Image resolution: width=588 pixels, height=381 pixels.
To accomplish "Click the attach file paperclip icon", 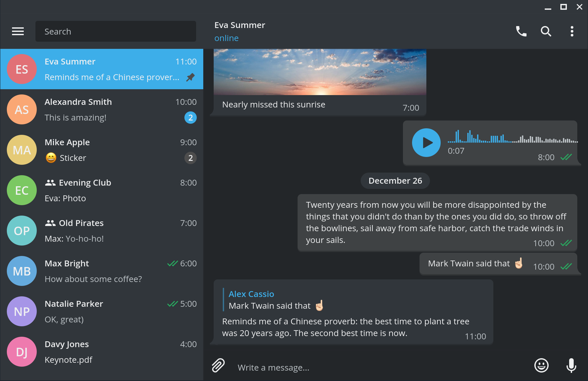I will click(218, 365).
